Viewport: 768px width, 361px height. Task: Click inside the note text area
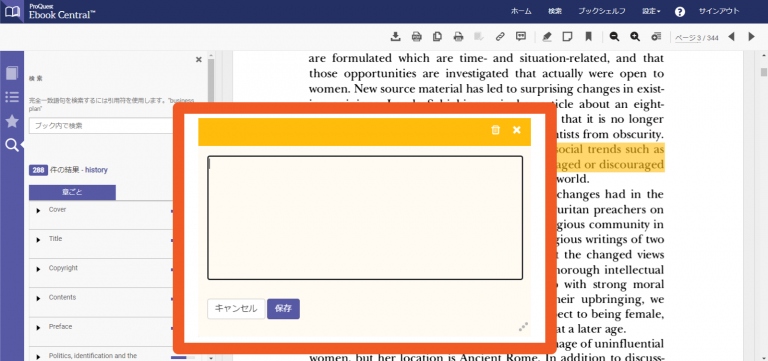[x=365, y=218]
